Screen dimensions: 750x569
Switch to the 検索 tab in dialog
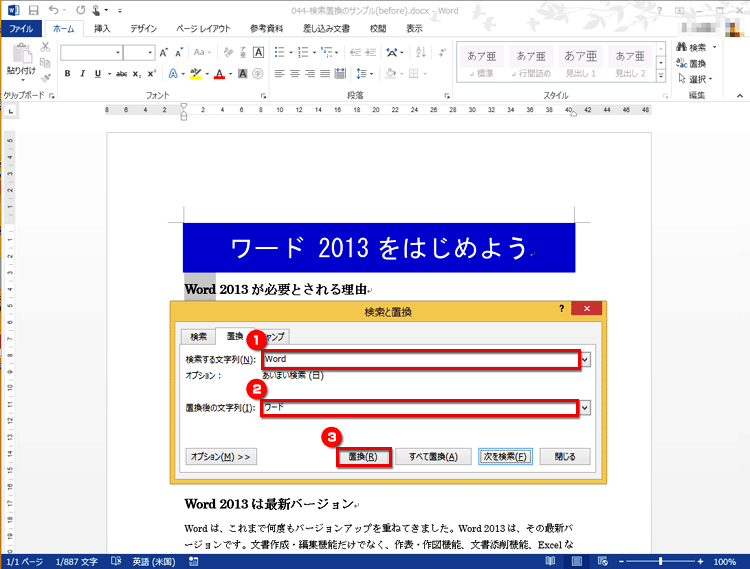pyautogui.click(x=199, y=337)
